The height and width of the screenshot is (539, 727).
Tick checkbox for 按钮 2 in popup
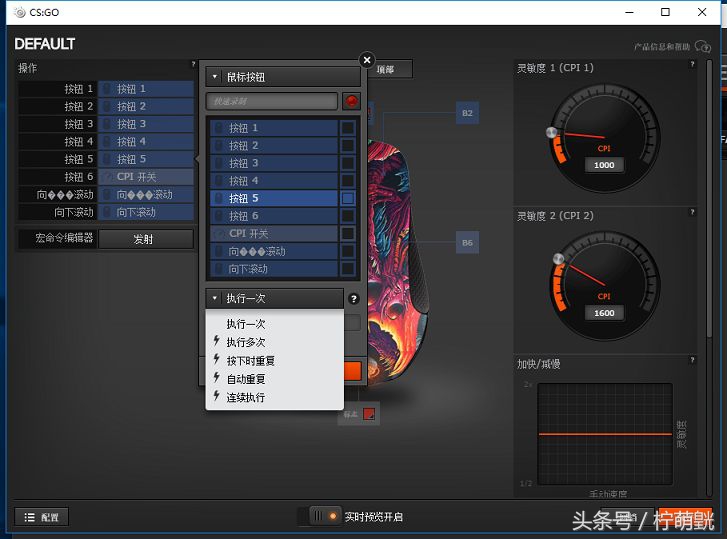click(348, 146)
